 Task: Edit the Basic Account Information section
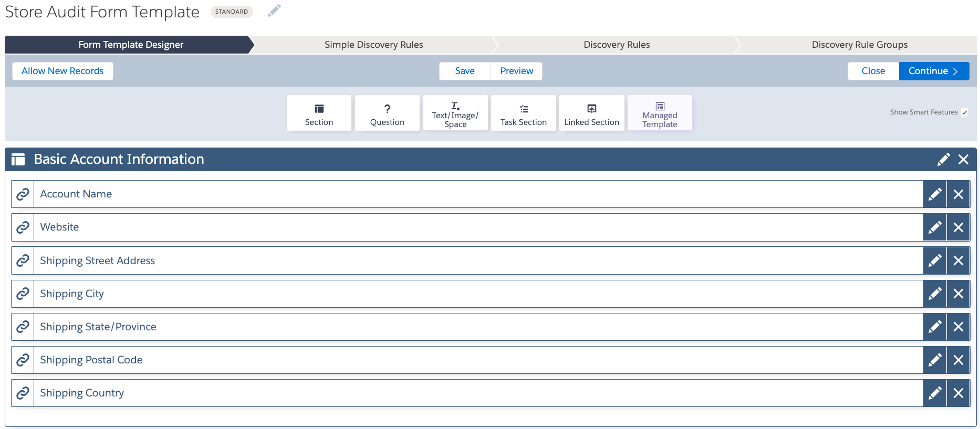click(x=944, y=159)
